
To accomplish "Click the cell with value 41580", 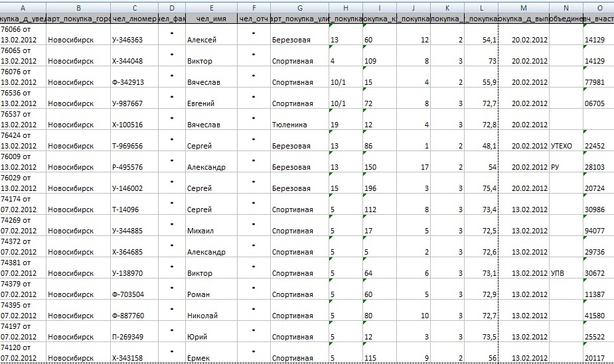I will (x=594, y=316).
